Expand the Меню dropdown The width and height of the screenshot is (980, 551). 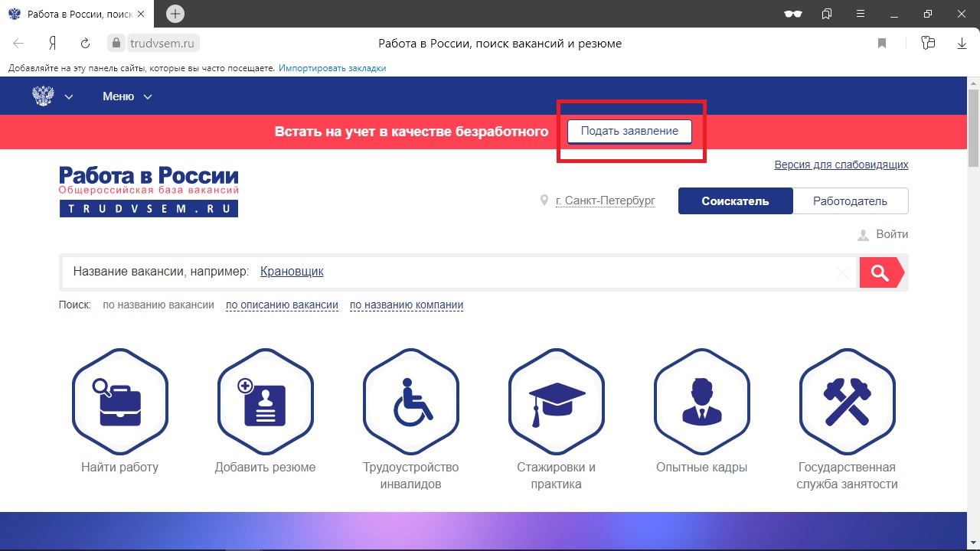coord(127,96)
